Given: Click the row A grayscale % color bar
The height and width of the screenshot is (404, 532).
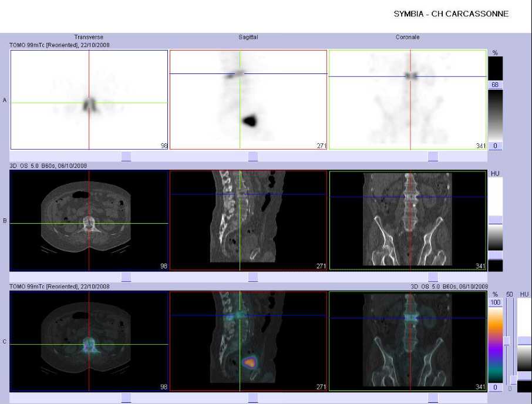Looking at the screenshot, I should click(x=495, y=115).
